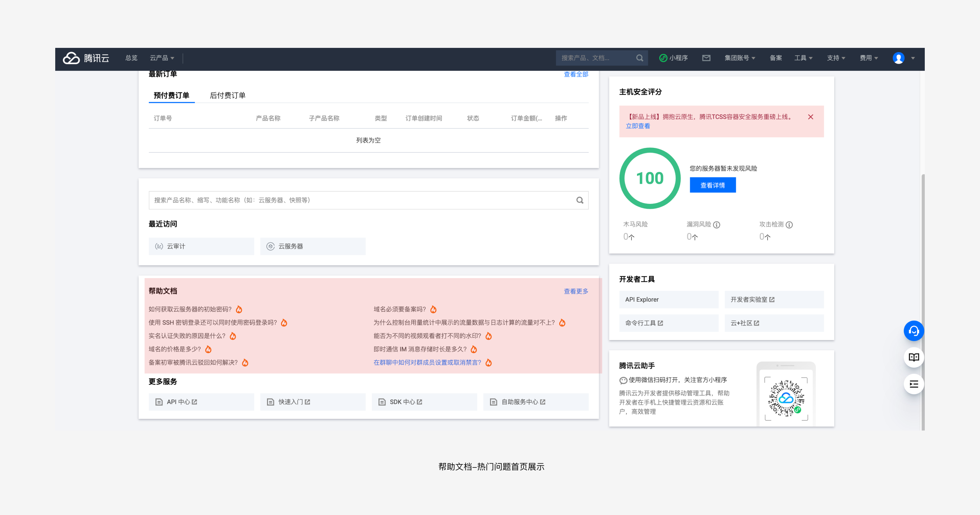Click the floating book documentation icon
Image resolution: width=980 pixels, height=515 pixels.
click(914, 357)
